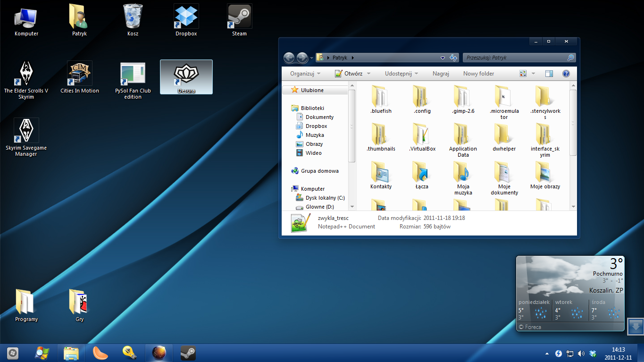644x362 pixels.
Task: Show hidden system tray icons
Action: point(547,354)
